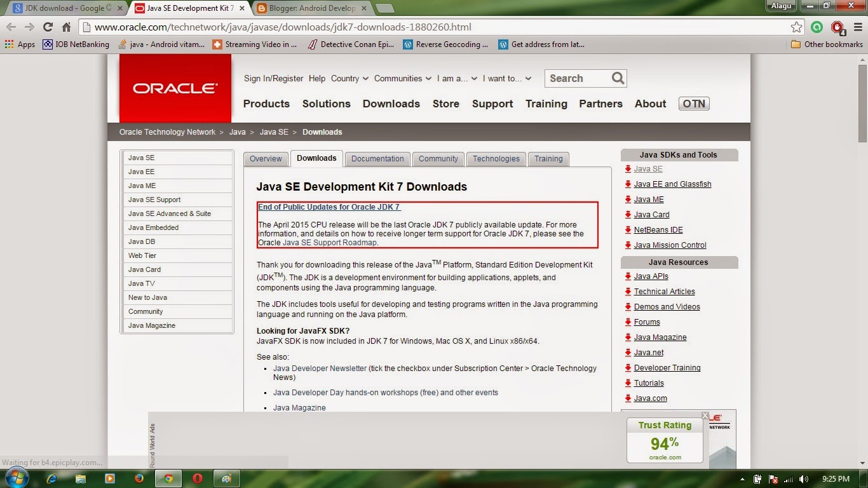The image size is (868, 488).
Task: Open the AdBlock stop-hand extension icon
Action: pyautogui.click(x=837, y=27)
